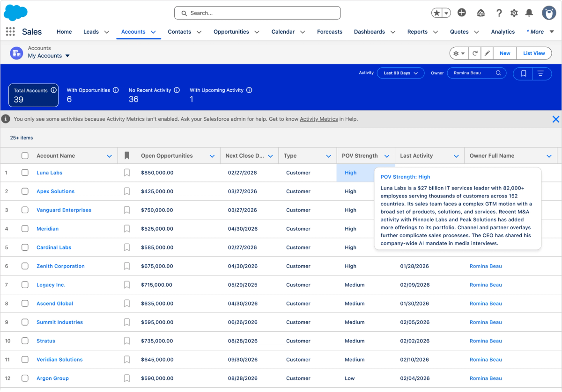Click the info icon beside With Upcoming Activity
The height and width of the screenshot is (392, 562).
coord(249,90)
